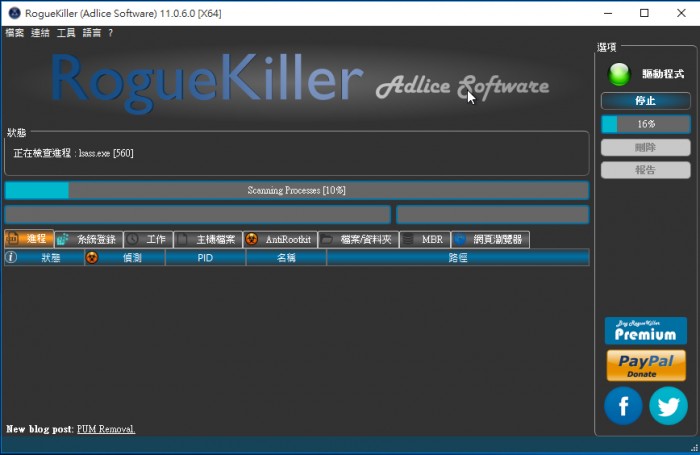Open the PUM Removal blog link
Viewport: 700px width, 455px height.
pyautogui.click(x=106, y=429)
